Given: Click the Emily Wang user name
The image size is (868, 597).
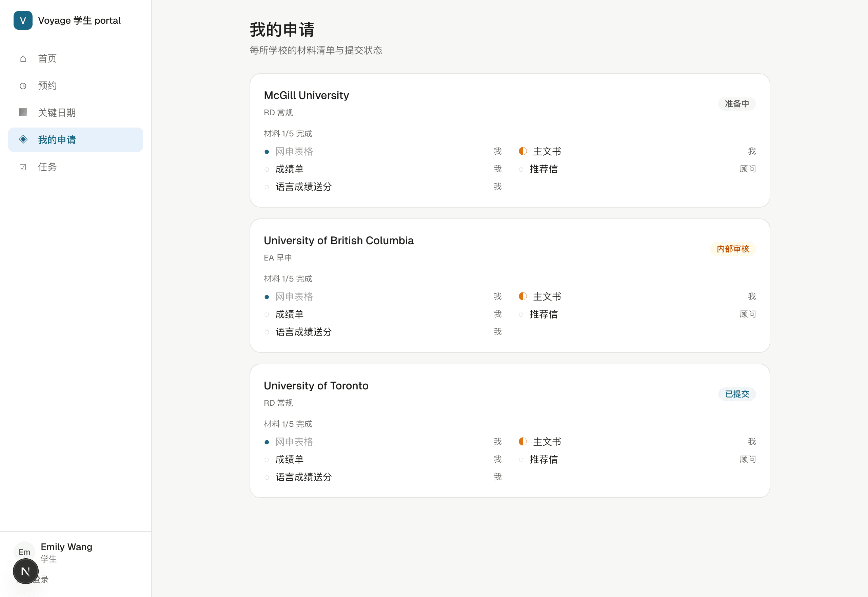Looking at the screenshot, I should click(x=66, y=547).
